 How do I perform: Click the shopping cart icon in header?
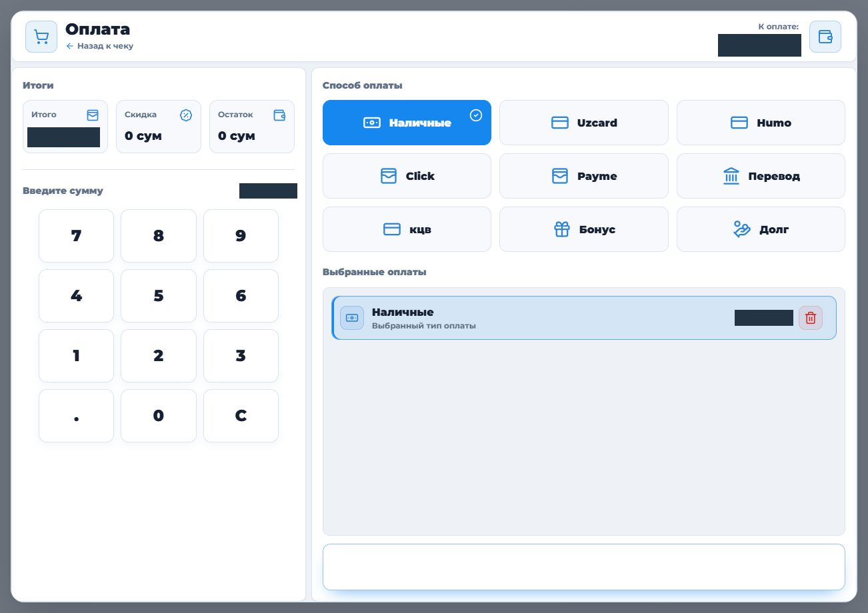point(41,37)
